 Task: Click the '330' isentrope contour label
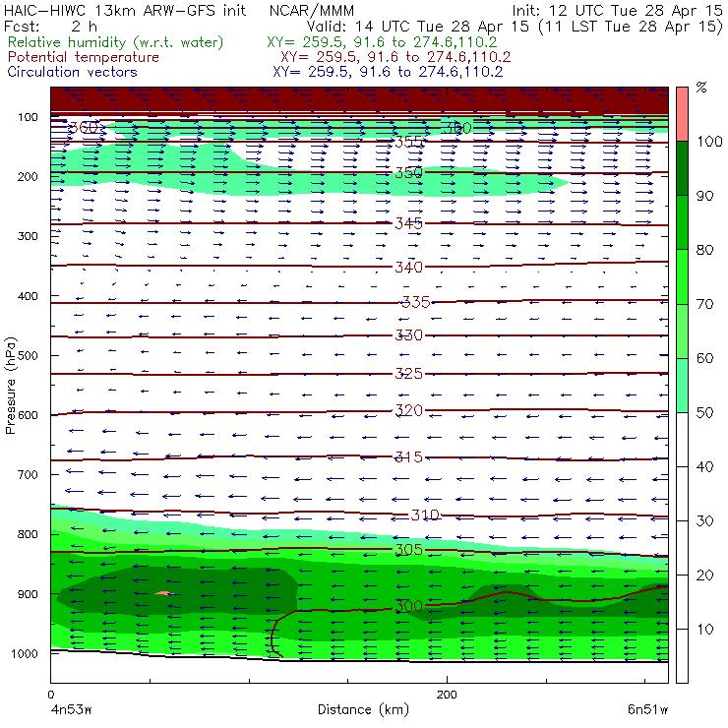tap(408, 335)
